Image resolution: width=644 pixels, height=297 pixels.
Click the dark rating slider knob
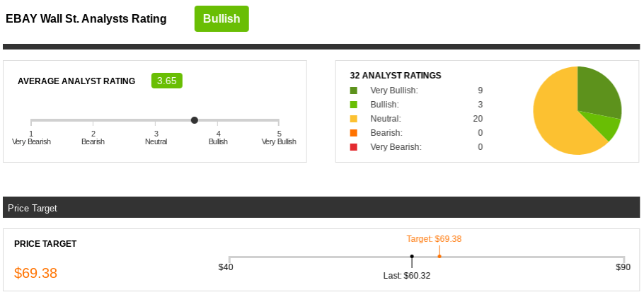[195, 120]
